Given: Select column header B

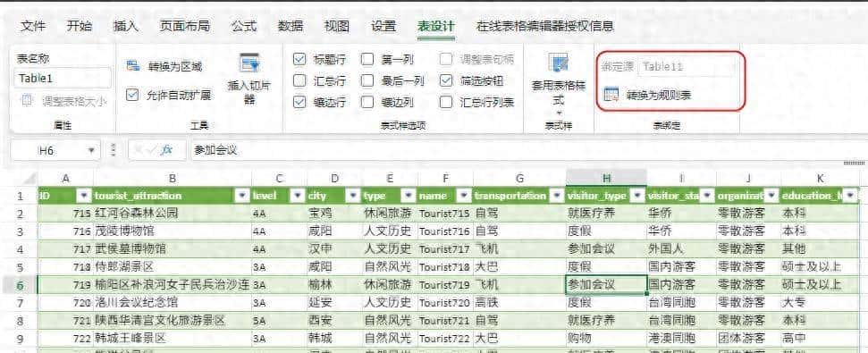Looking at the screenshot, I should tap(173, 178).
